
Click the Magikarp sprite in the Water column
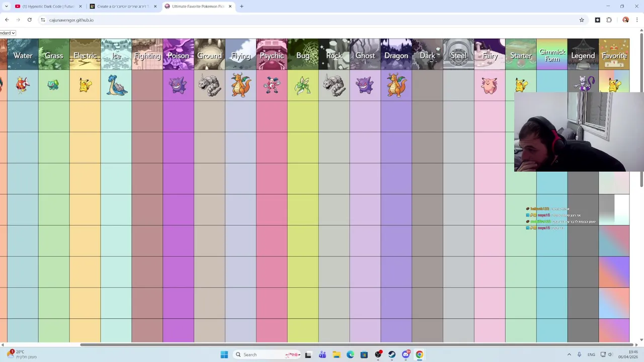(22, 85)
